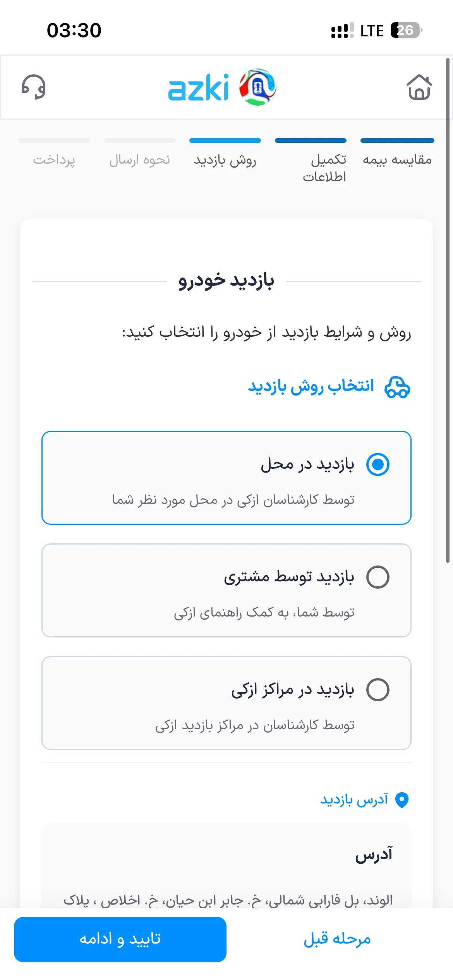Tap the signal strength icon in status bar
The height and width of the screenshot is (980, 453).
click(342, 30)
